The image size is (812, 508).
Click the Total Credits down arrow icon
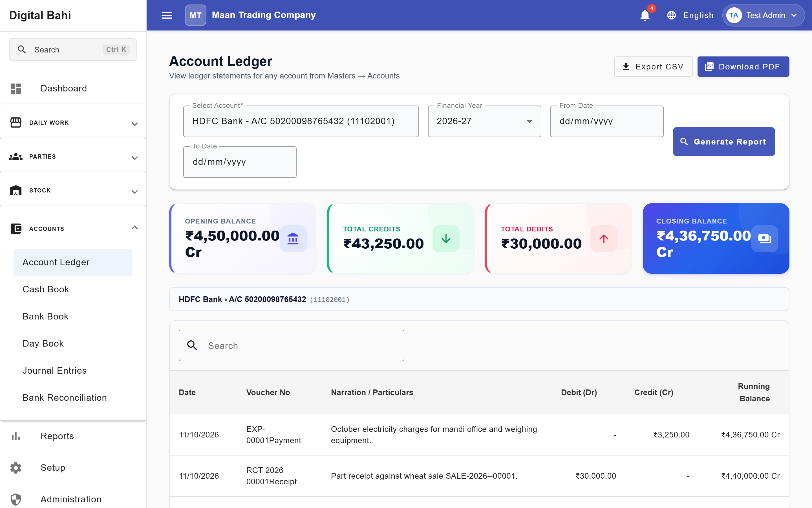point(445,238)
